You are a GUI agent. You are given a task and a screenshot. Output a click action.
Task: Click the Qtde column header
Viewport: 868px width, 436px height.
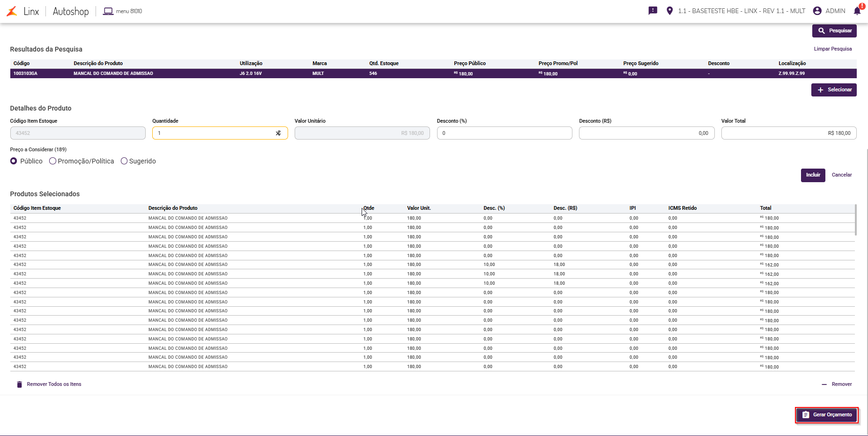click(x=369, y=208)
